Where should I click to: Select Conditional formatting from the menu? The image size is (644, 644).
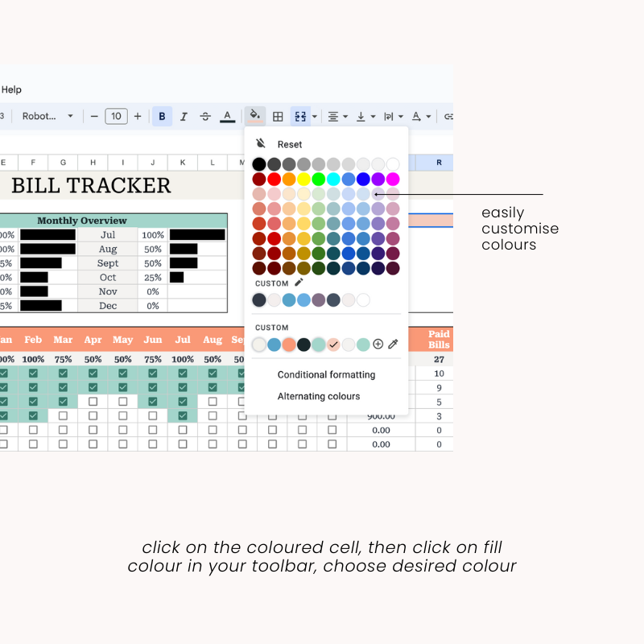click(x=326, y=374)
